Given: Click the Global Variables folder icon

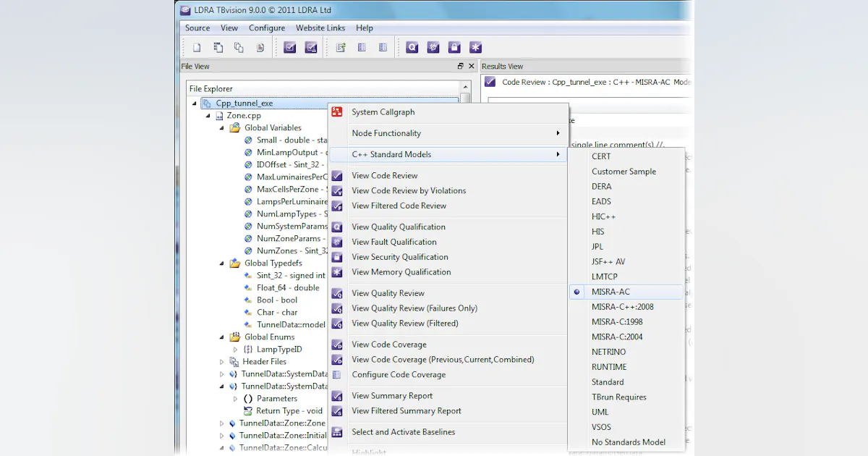Looking at the screenshot, I should tap(235, 128).
